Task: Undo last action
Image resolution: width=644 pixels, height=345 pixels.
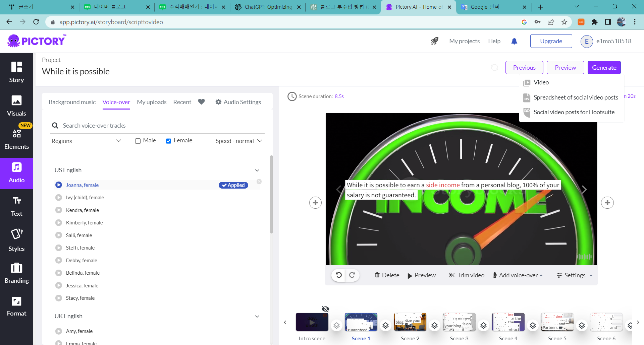Action: click(339, 275)
